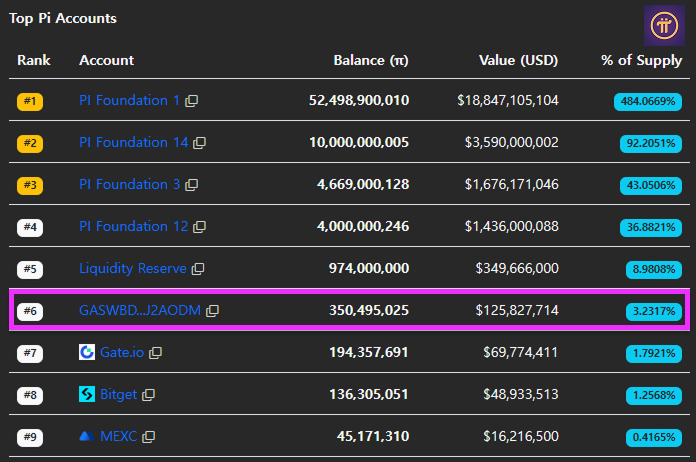The height and width of the screenshot is (462, 696).
Task: Copy the PI Foundation 14 address
Action: [199, 143]
